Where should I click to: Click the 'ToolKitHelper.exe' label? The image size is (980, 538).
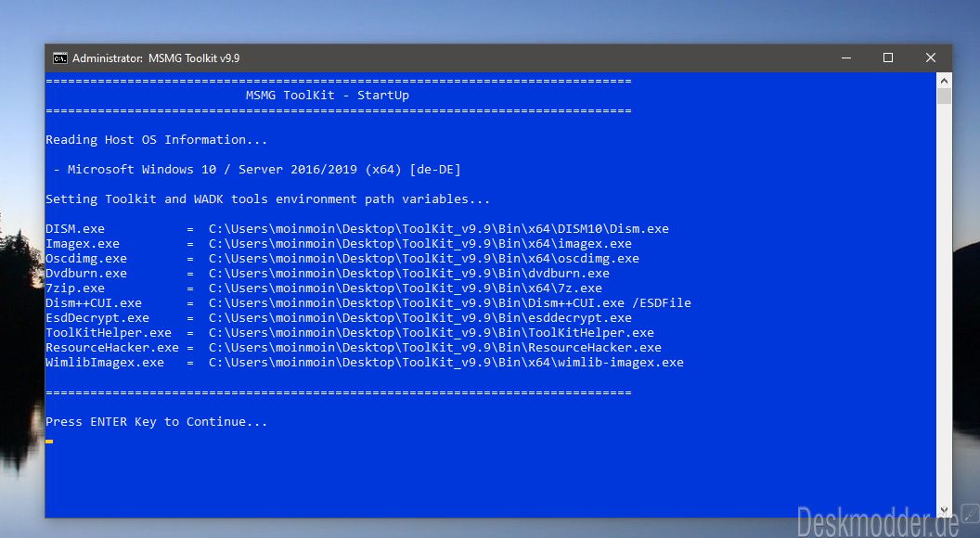[109, 333]
